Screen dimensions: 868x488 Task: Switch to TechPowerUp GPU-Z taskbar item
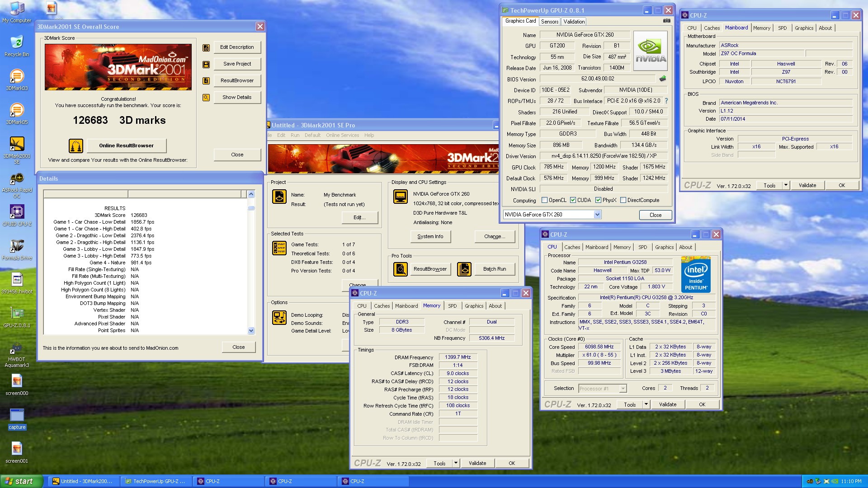[156, 482]
